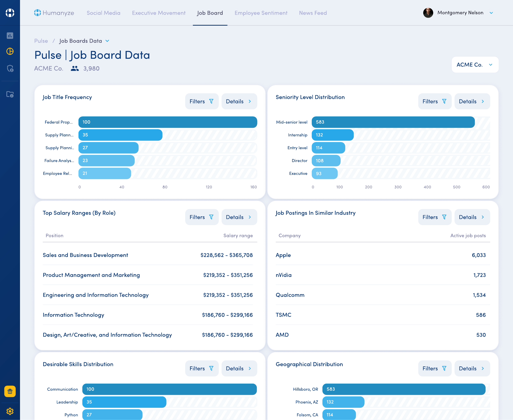Click the Qualcomm company row

(383, 295)
